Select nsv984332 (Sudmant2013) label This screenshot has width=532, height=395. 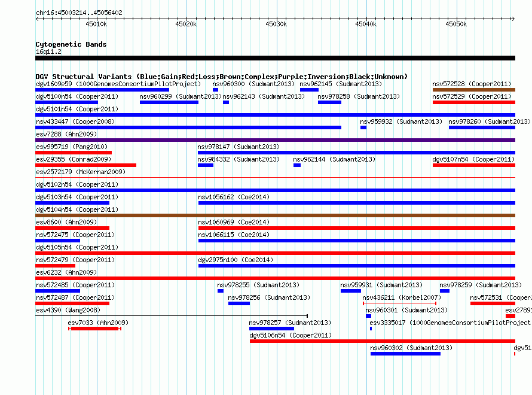coord(239,159)
